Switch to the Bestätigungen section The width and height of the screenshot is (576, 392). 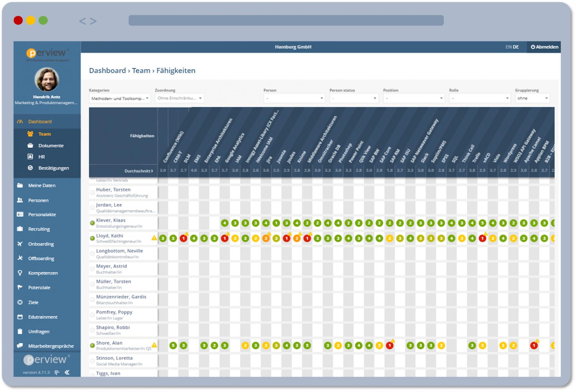(54, 168)
